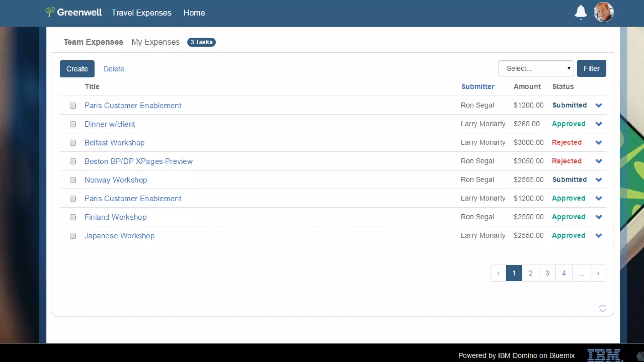Go to the next page arrow
Screen dimensions: 644x362
598,273
